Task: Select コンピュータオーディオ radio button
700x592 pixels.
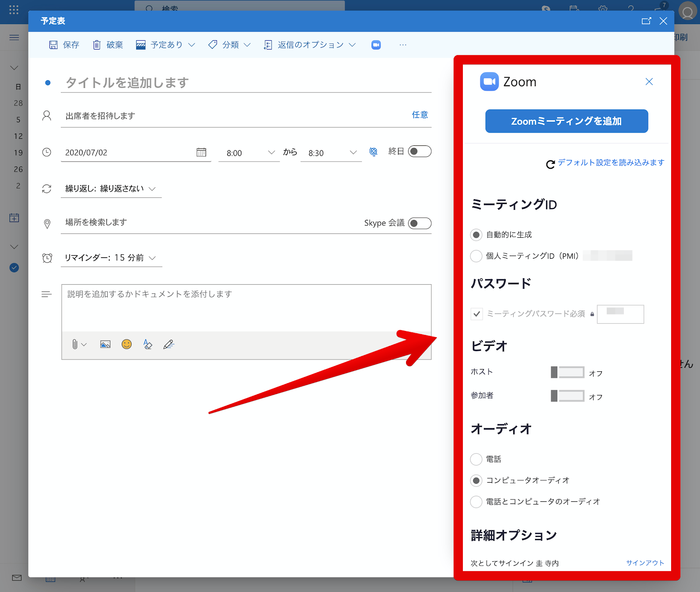Action: point(476,480)
